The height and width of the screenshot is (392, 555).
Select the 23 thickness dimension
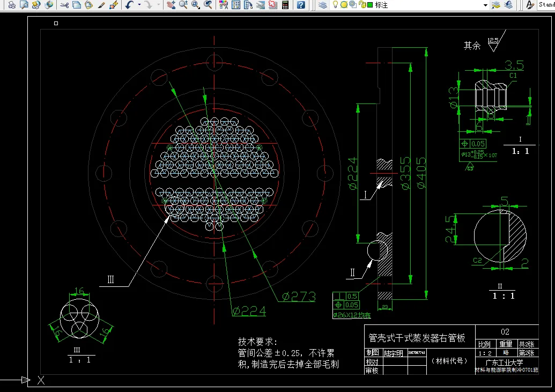coord(385,307)
